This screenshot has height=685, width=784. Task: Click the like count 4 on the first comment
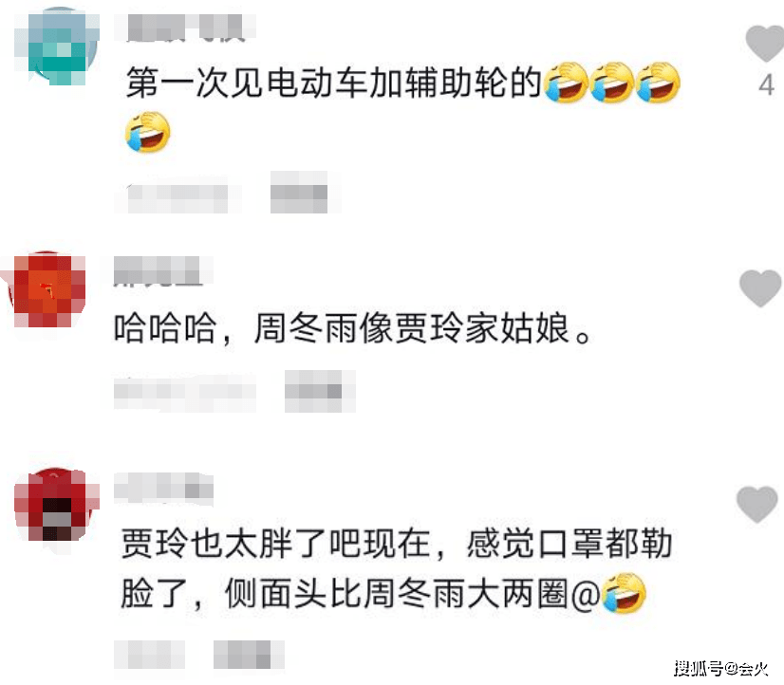(x=766, y=85)
